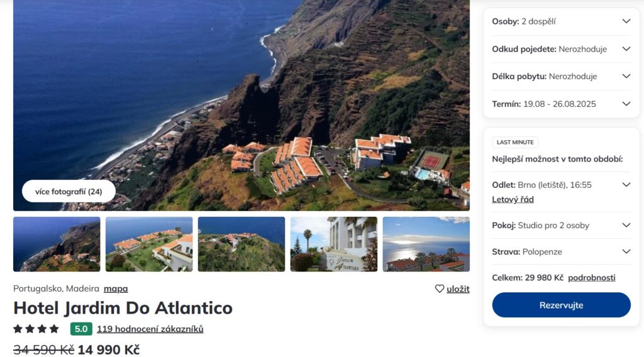Click the podrobnosti price details link

point(591,278)
